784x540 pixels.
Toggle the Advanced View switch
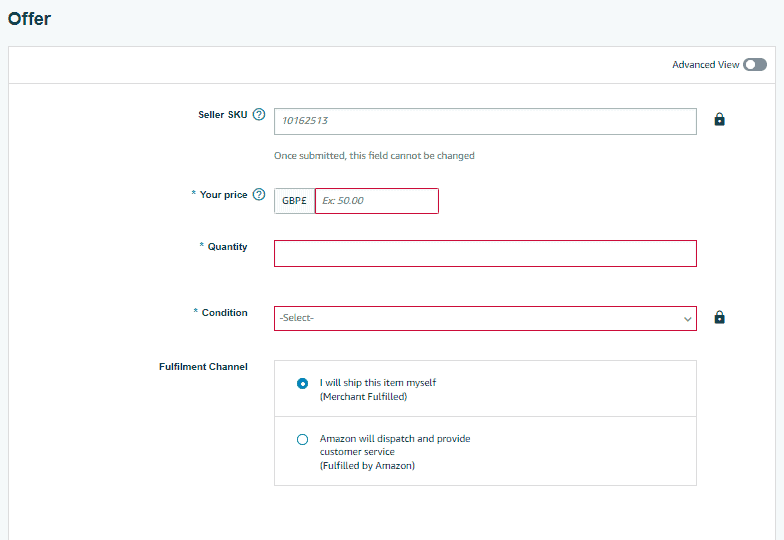pyautogui.click(x=754, y=64)
